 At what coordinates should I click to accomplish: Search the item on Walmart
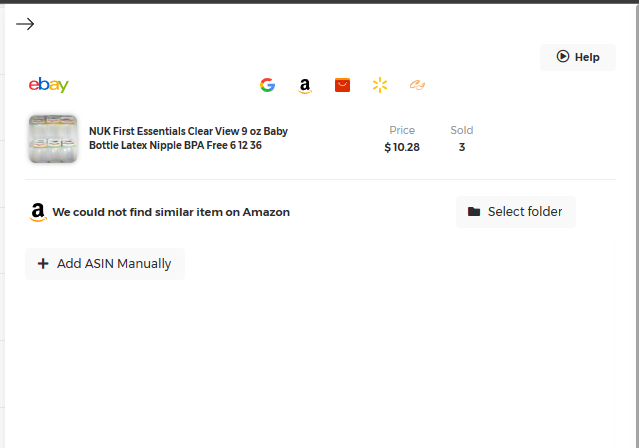380,85
